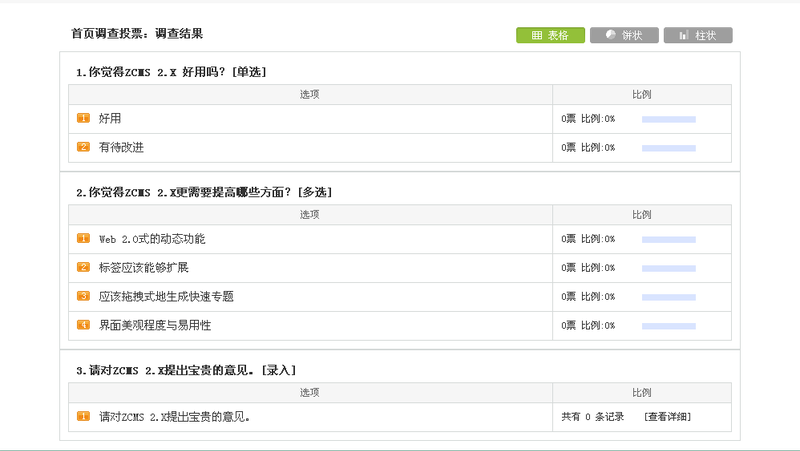Switch to the 饼状 pie chart view
Screen dimensions: 800x451
click(623, 35)
